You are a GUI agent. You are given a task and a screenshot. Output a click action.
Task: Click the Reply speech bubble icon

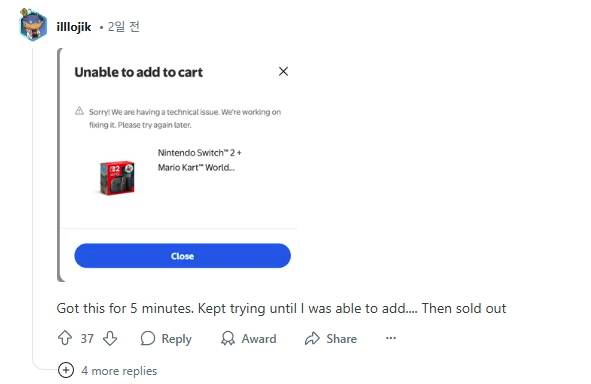pyautogui.click(x=148, y=338)
